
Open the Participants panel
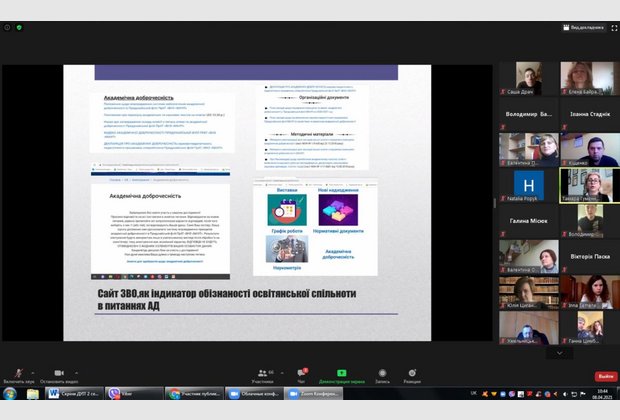click(262, 373)
